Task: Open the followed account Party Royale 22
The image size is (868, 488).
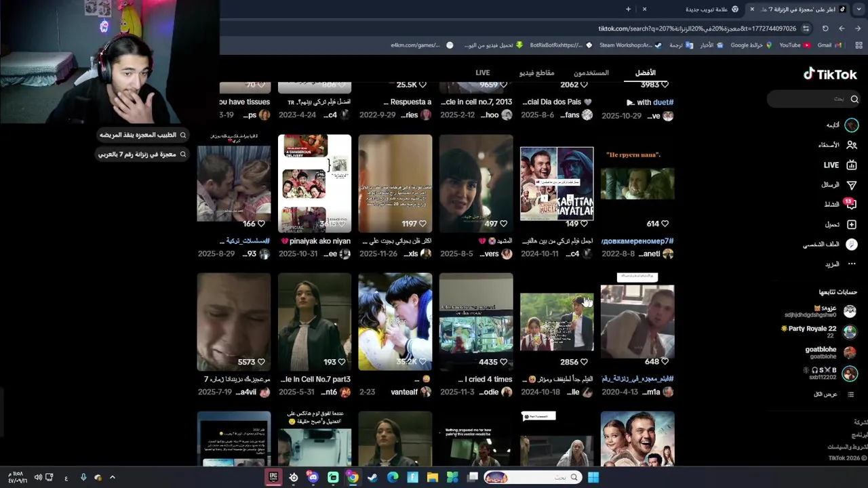Action: coord(819,331)
